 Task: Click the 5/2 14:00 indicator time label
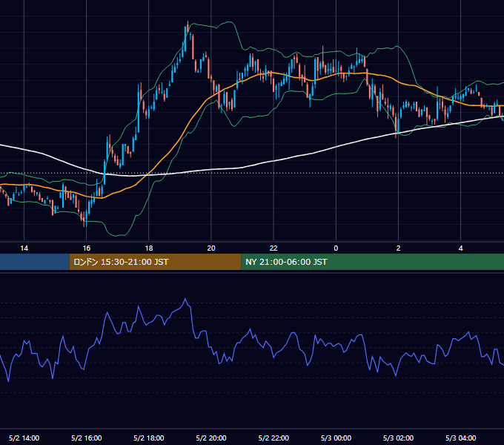(x=24, y=438)
